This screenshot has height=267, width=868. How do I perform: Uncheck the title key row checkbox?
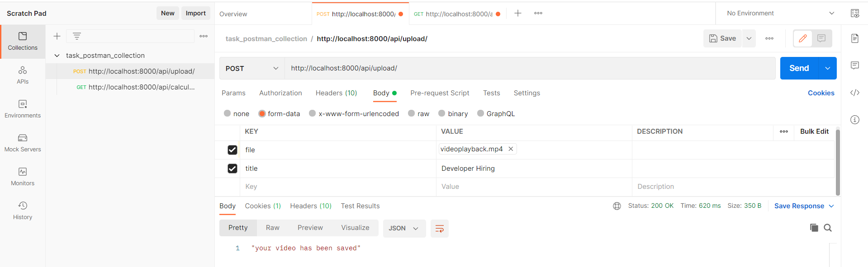click(232, 169)
